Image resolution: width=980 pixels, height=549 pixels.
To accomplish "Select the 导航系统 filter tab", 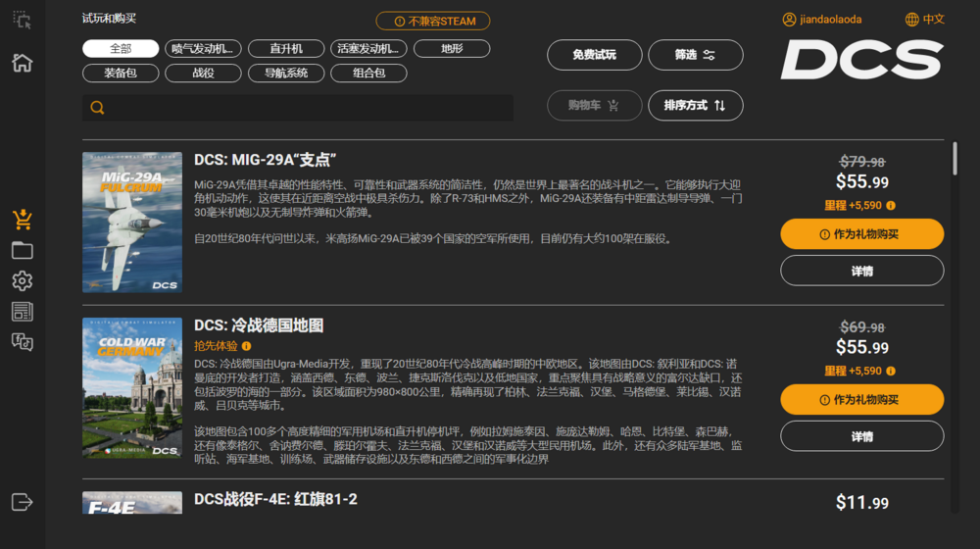I will point(286,74).
